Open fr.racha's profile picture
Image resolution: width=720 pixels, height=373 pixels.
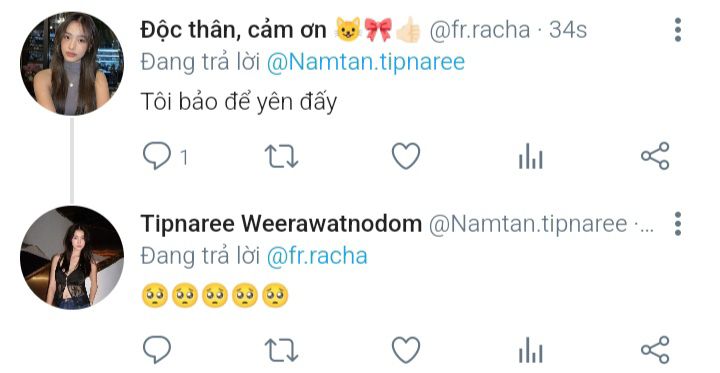[x=72, y=63]
